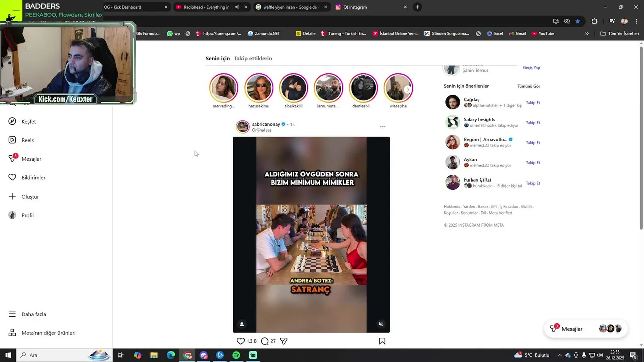Open Gmail bookmark
644x362 pixels.
coord(517,34)
